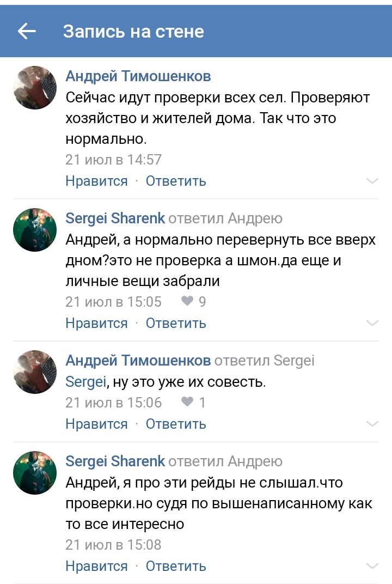This screenshot has width=392, height=584.
Task: Tap the back arrow in the header
Action: coord(27,32)
